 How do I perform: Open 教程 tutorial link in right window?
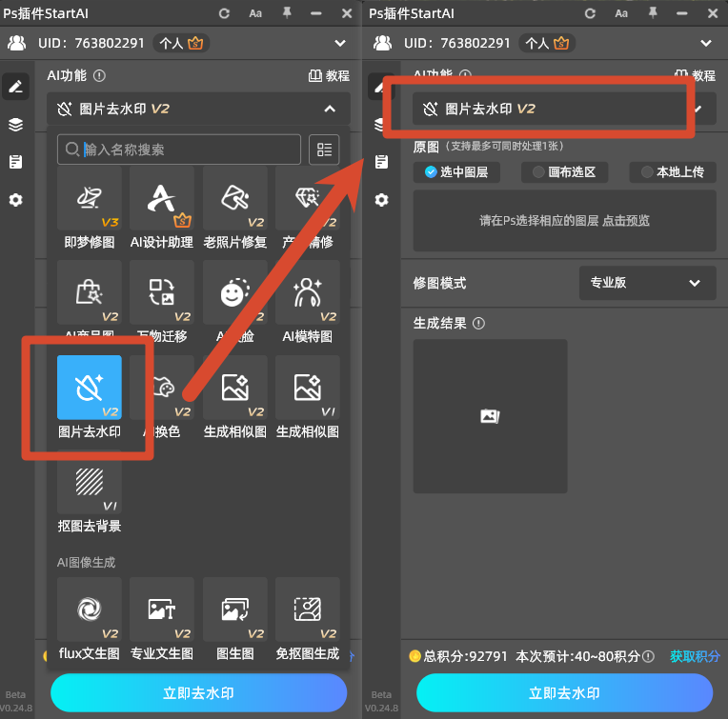(x=695, y=75)
